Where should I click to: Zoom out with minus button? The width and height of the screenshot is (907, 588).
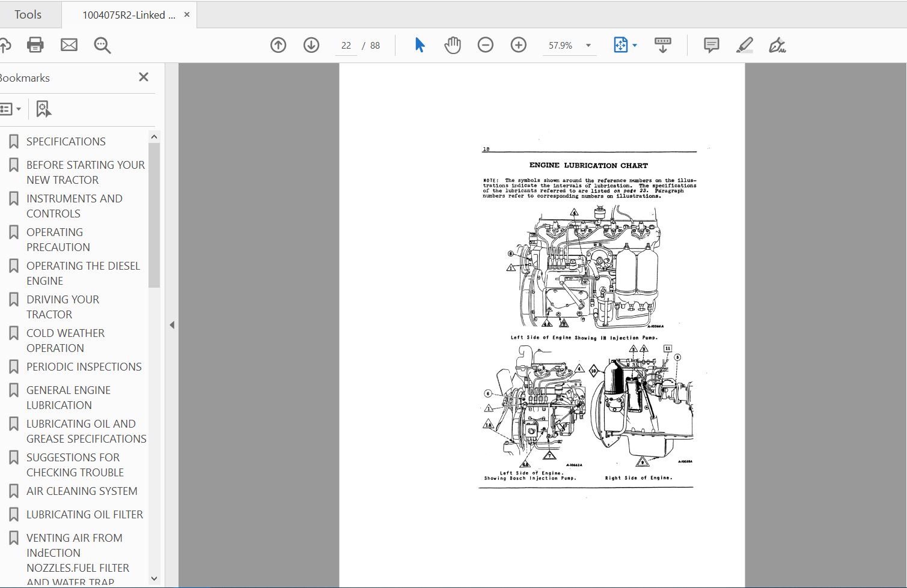pyautogui.click(x=486, y=45)
